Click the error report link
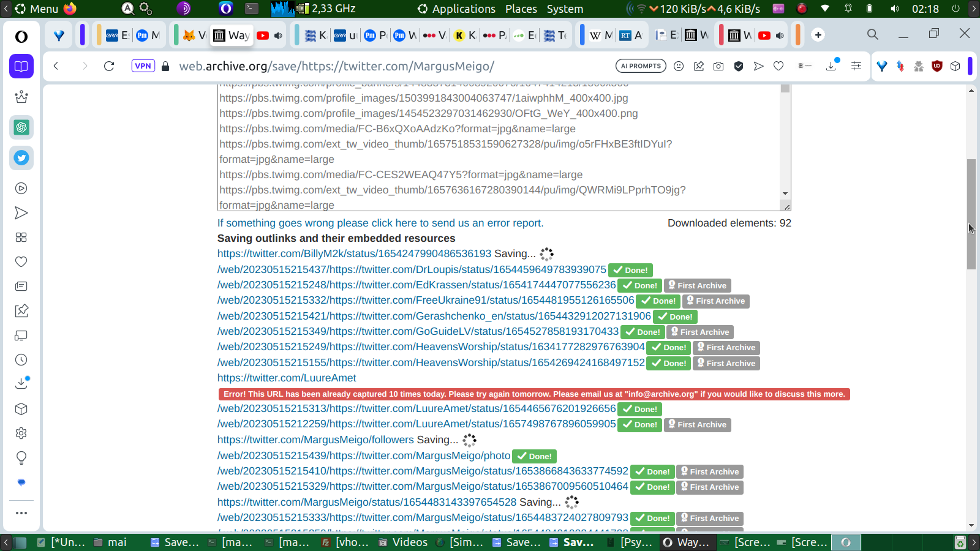Viewport: 980px width, 551px height. (380, 223)
